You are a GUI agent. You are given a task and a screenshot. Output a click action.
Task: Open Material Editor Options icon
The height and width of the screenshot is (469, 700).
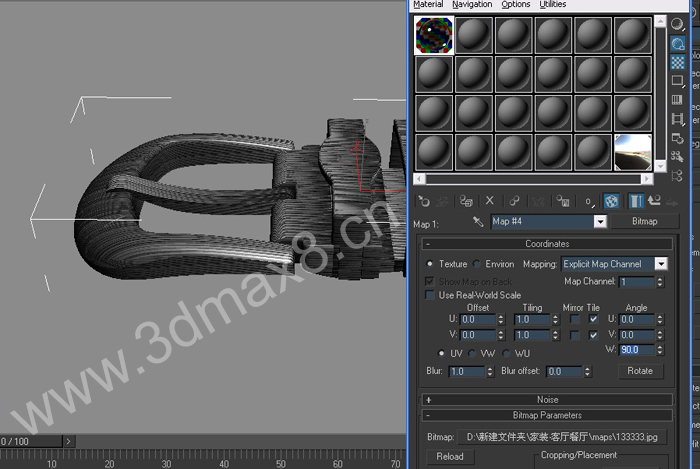[x=678, y=138]
